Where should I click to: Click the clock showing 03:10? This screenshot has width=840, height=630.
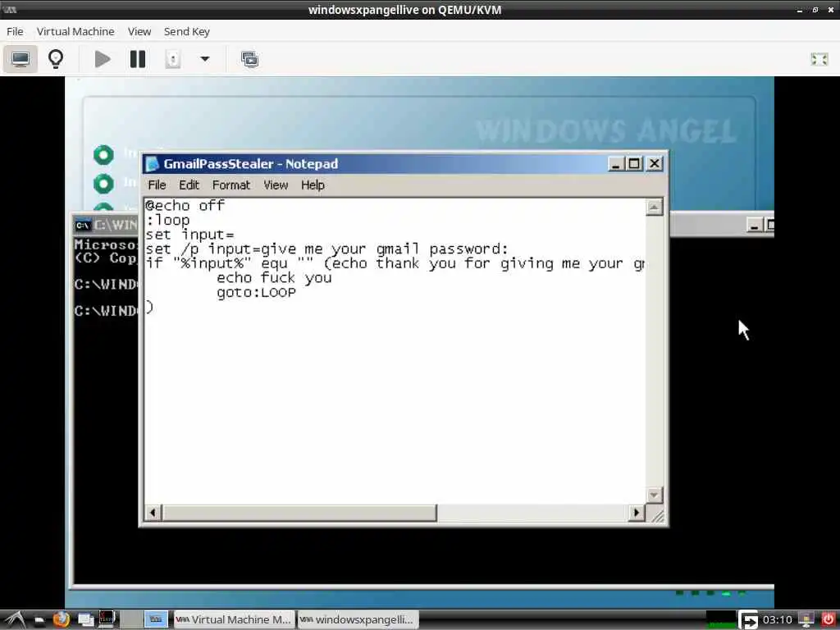click(x=778, y=620)
